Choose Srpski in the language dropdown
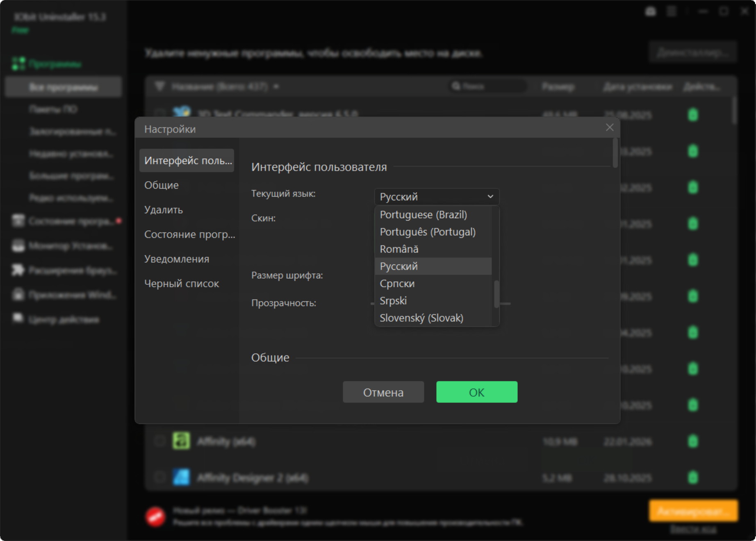 pos(393,301)
